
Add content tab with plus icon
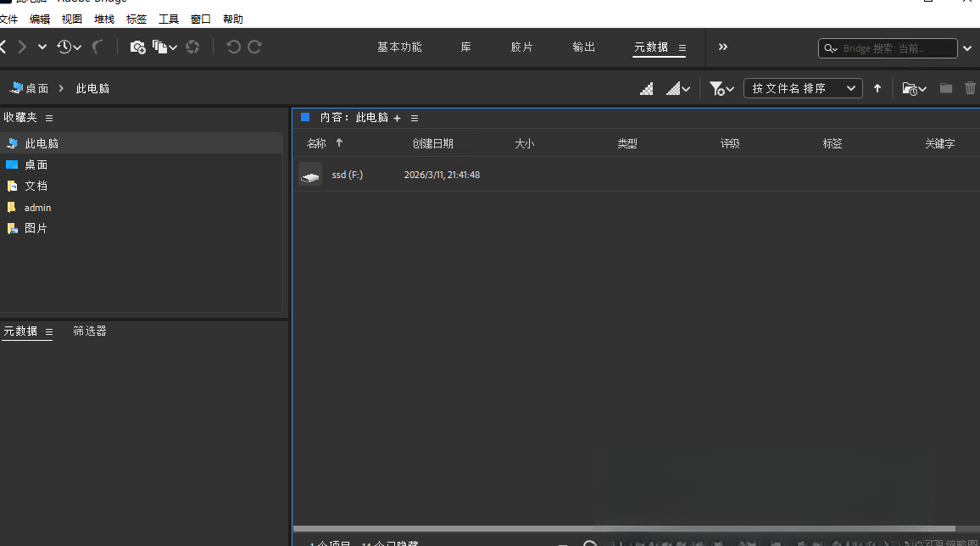(x=397, y=118)
